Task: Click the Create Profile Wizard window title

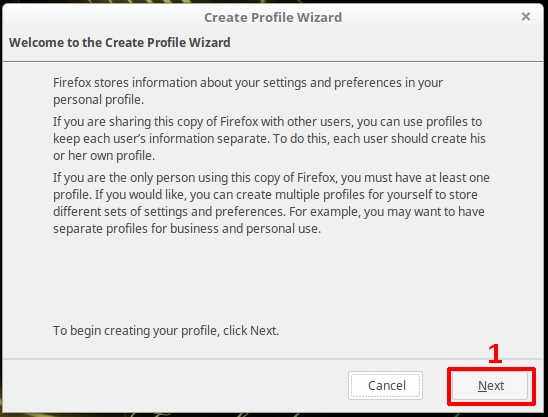Action: point(273,17)
